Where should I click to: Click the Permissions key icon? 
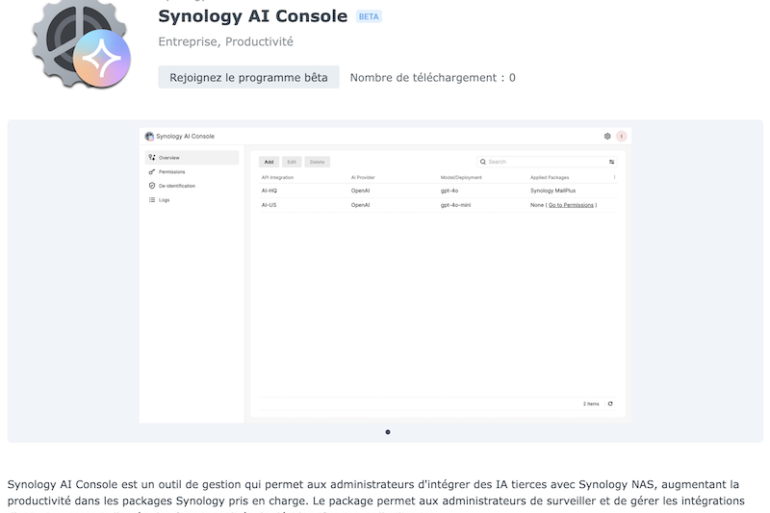tap(152, 172)
